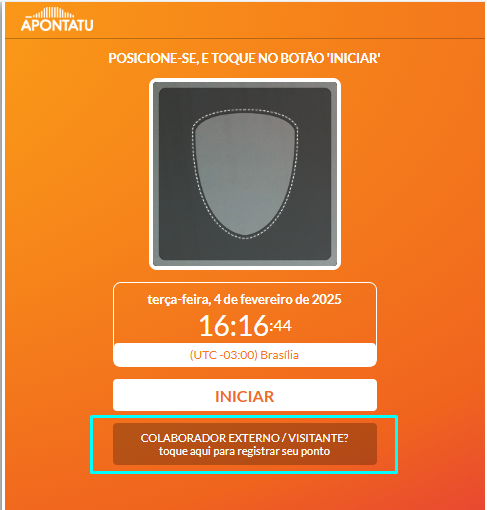The height and width of the screenshot is (510, 487).
Task: Click the seconds counter showing 44
Action: pos(282,326)
